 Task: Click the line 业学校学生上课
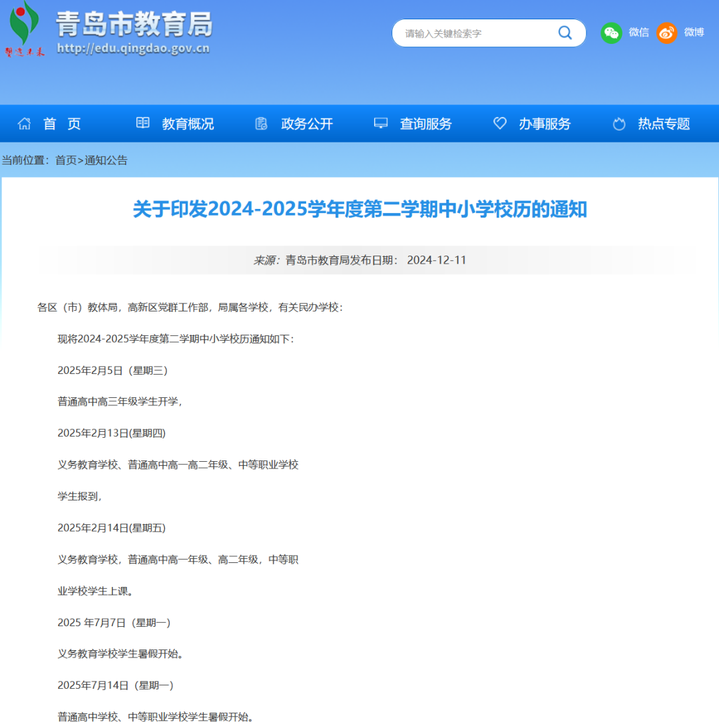pyautogui.click(x=95, y=591)
